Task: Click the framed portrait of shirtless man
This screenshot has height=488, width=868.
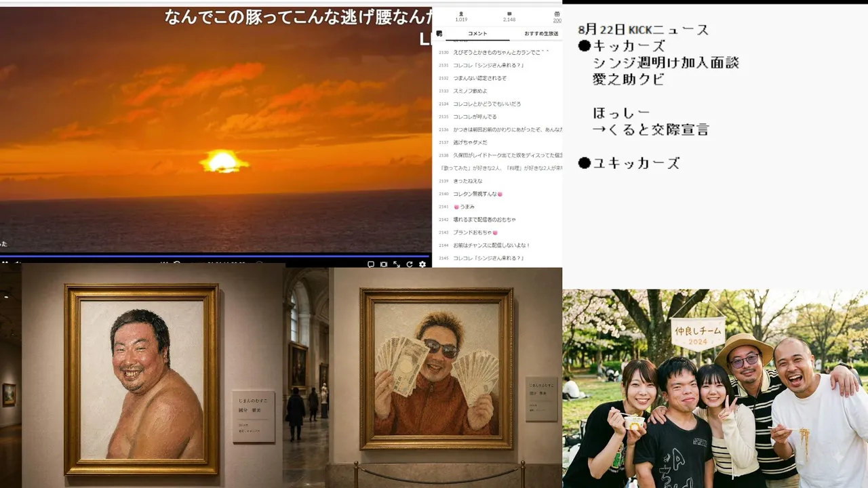Action: pyautogui.click(x=142, y=380)
